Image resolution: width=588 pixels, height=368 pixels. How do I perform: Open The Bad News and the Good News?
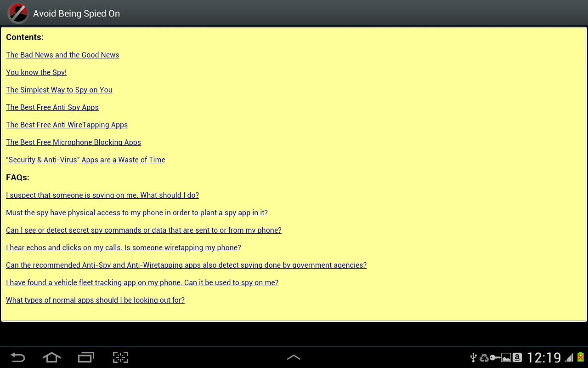[x=62, y=55]
